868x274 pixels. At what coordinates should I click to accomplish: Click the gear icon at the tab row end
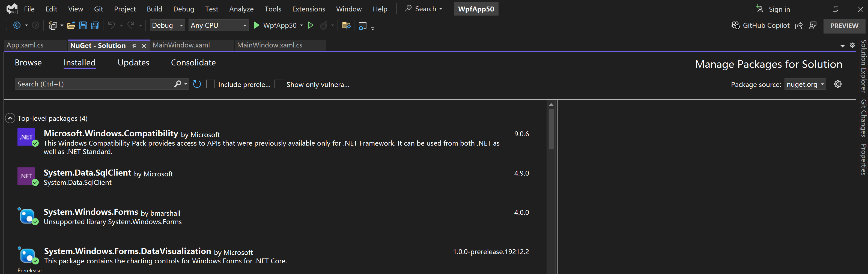point(852,46)
